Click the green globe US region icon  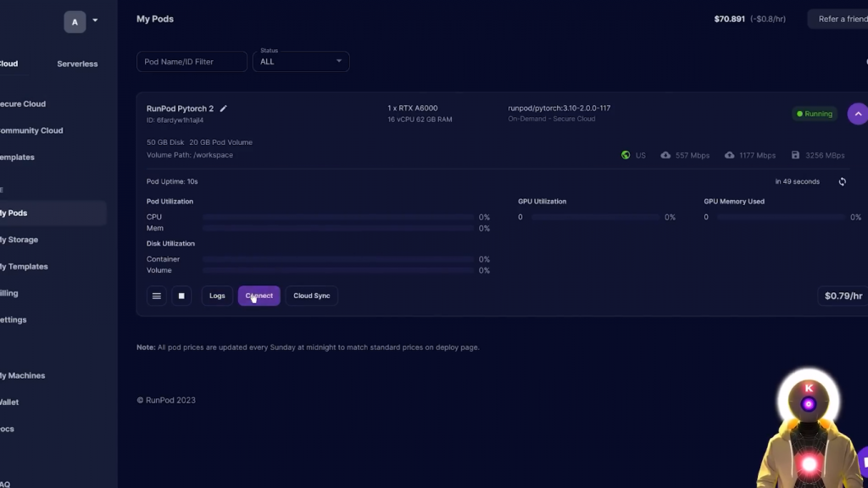pos(626,155)
